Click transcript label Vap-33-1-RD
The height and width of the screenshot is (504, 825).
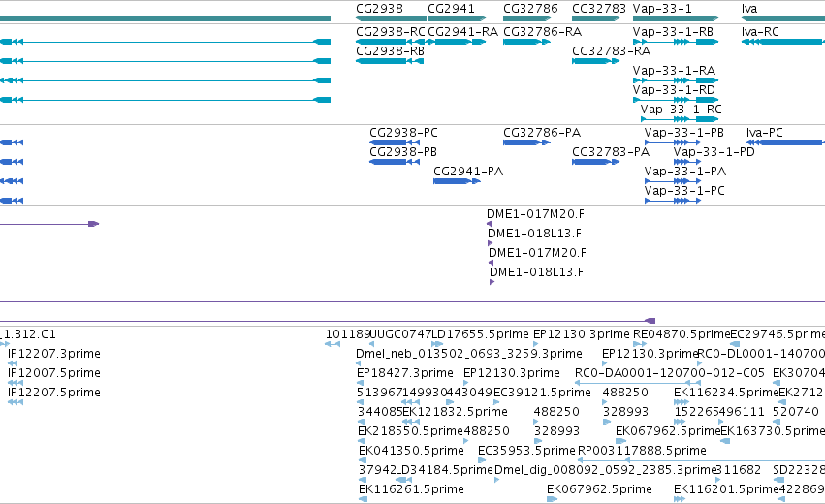[674, 90]
